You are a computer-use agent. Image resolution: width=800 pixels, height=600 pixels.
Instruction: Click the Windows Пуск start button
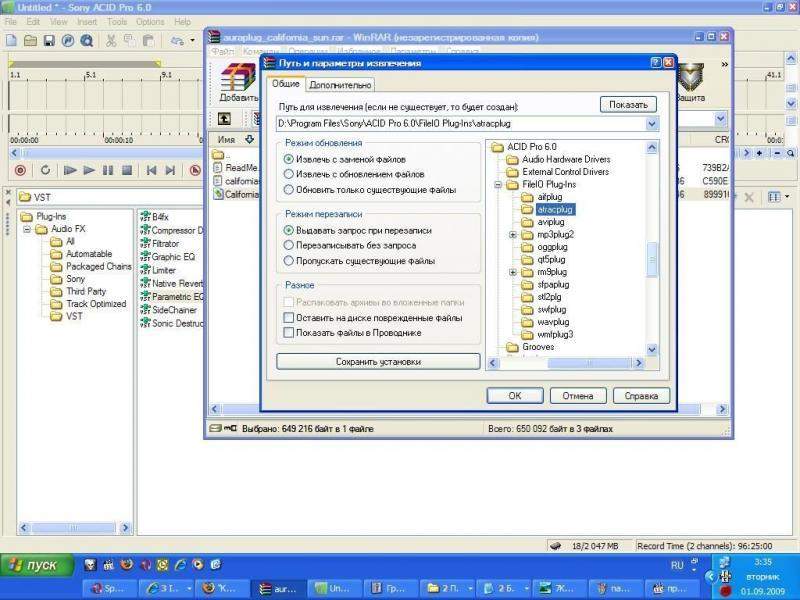36,565
